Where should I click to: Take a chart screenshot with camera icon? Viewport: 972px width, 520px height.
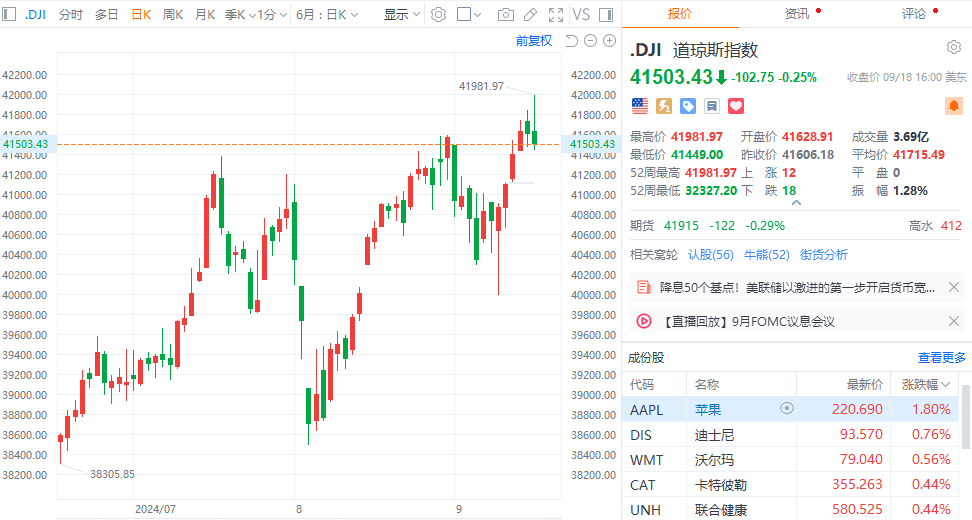click(x=506, y=14)
